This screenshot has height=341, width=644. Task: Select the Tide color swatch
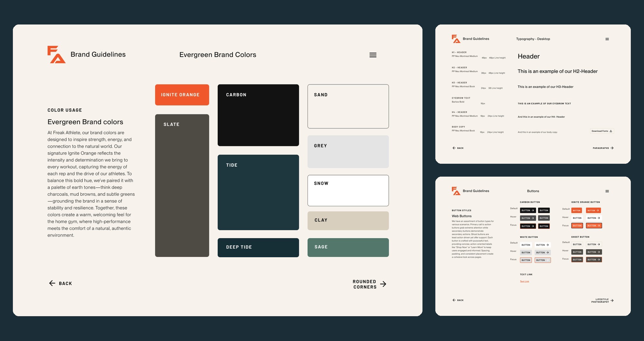[258, 192]
